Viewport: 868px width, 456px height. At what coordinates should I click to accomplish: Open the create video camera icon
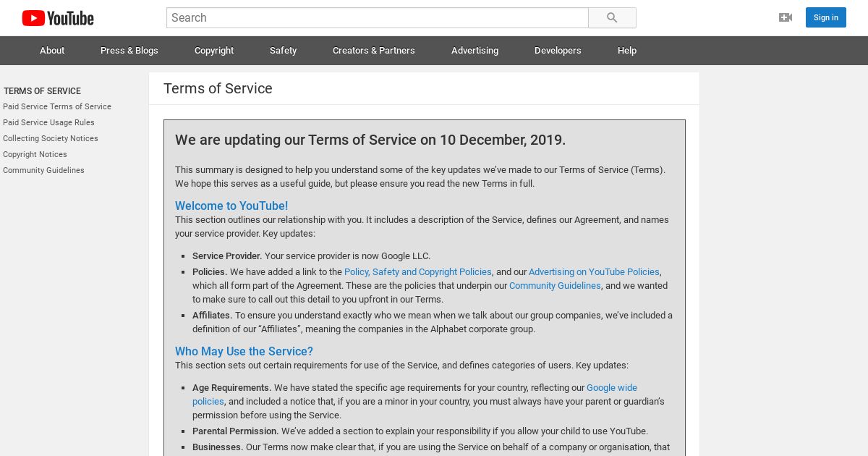tap(786, 17)
